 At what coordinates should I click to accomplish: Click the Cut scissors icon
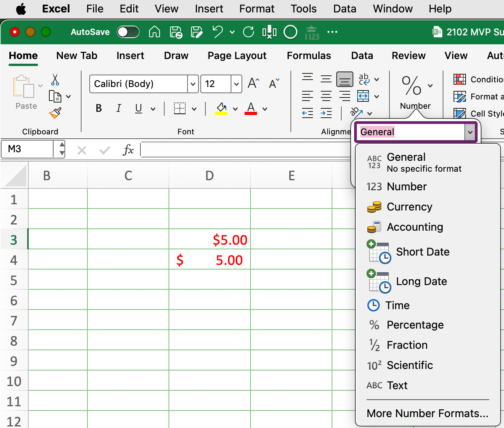(x=55, y=80)
